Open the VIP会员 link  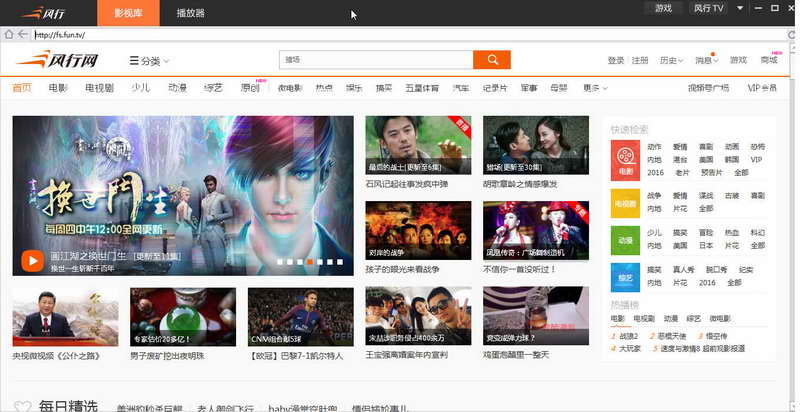[x=762, y=88]
